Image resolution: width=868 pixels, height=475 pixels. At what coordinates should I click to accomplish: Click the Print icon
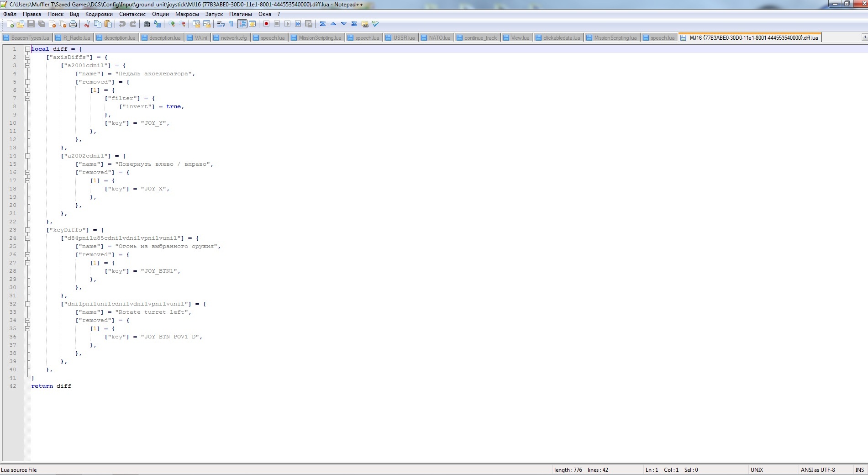tap(73, 24)
